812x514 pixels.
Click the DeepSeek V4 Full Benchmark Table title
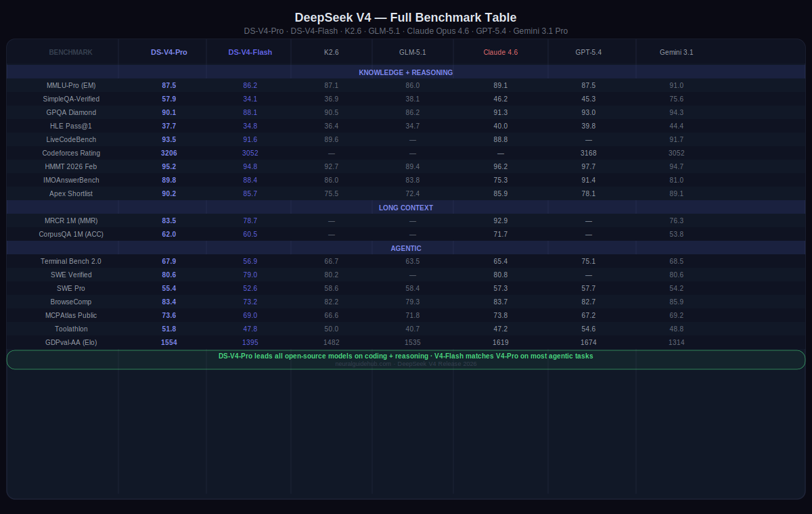pos(405,18)
